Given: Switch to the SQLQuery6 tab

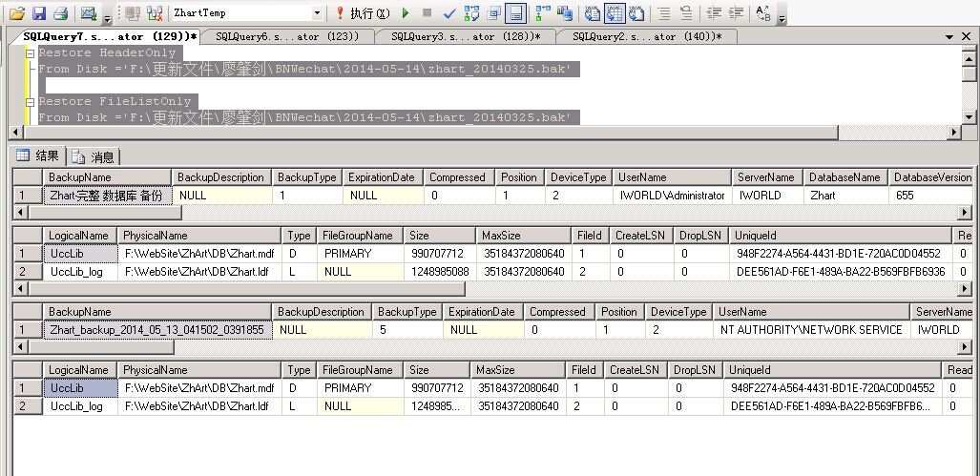Looking at the screenshot, I should pos(286,36).
